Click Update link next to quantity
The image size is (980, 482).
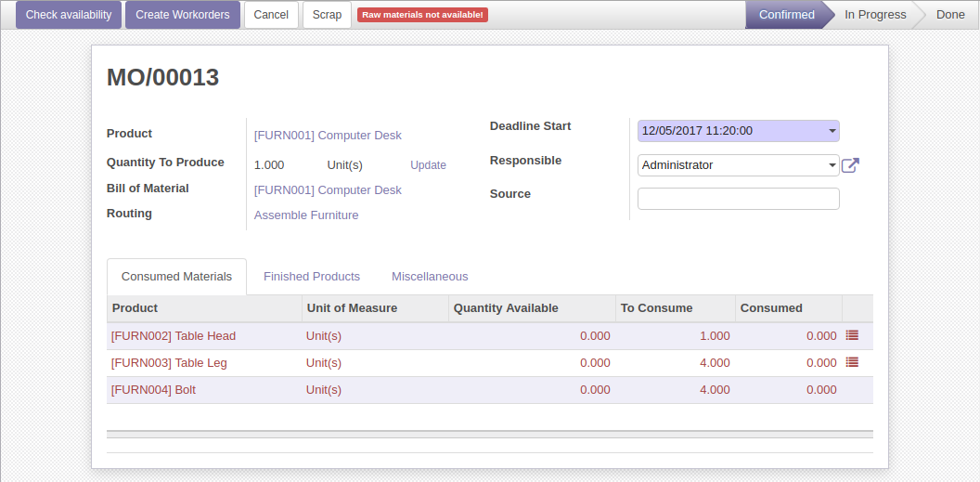point(428,165)
